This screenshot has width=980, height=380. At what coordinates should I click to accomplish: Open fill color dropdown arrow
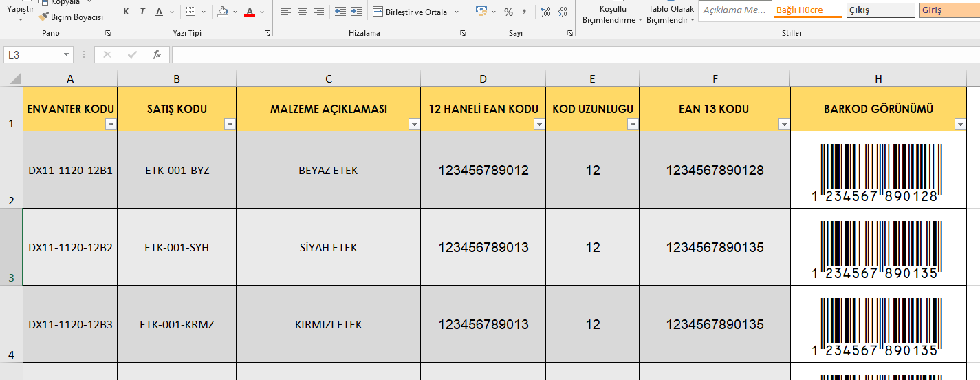pos(236,12)
